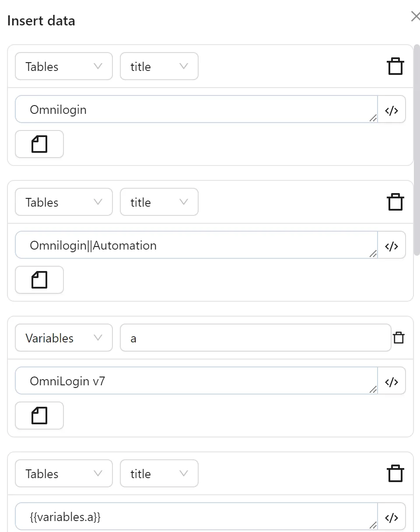The height and width of the screenshot is (532, 420).
Task: Click file icon button under OmniLogin v7
Action: (39, 416)
